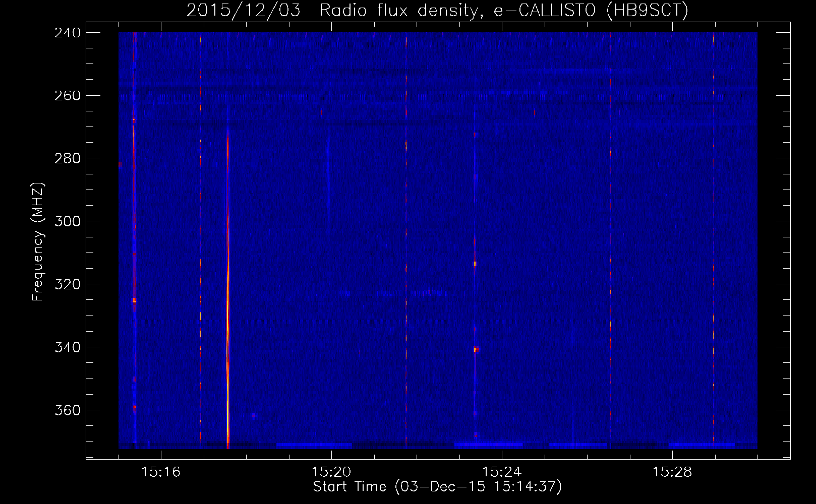Select the 300 frequency tick label
The width and height of the screenshot is (816, 504).
pos(68,221)
